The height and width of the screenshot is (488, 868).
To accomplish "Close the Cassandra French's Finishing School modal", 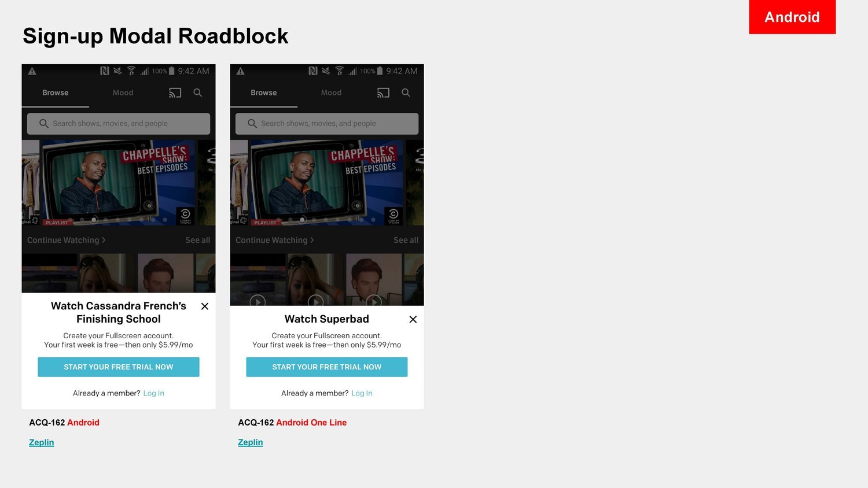I will tap(205, 306).
